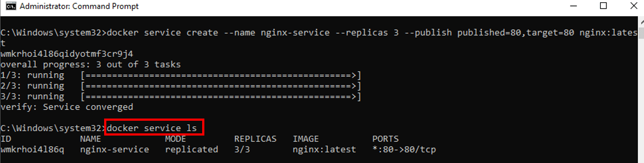Click the verify: Service converged line
The image size is (644, 163).
click(67, 107)
